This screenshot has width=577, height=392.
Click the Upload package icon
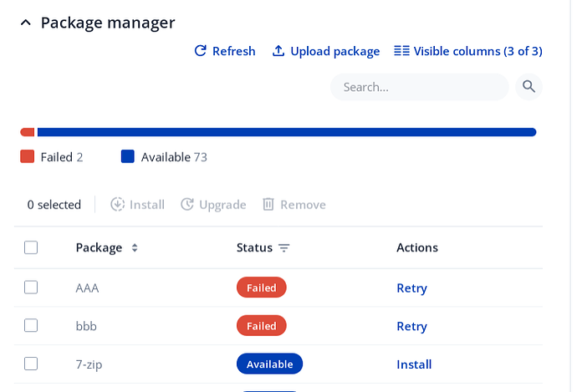click(x=278, y=51)
